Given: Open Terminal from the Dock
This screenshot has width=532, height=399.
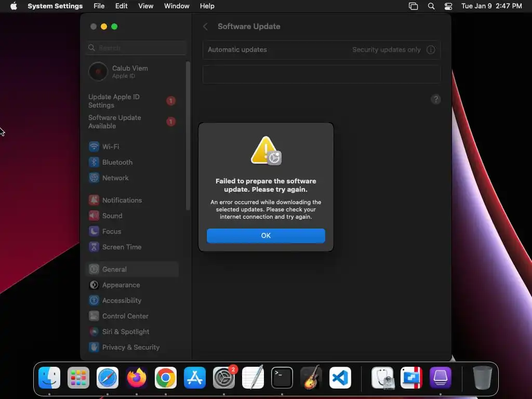Looking at the screenshot, I should point(282,378).
